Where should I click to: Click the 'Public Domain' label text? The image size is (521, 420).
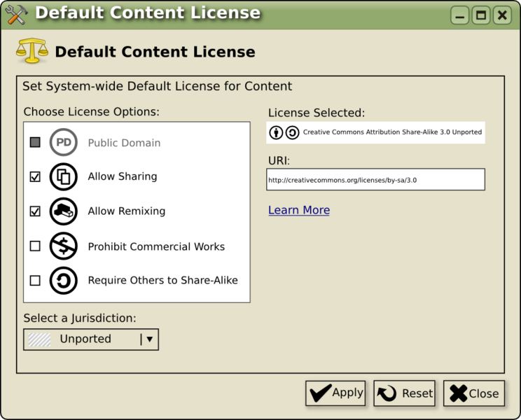tap(124, 143)
